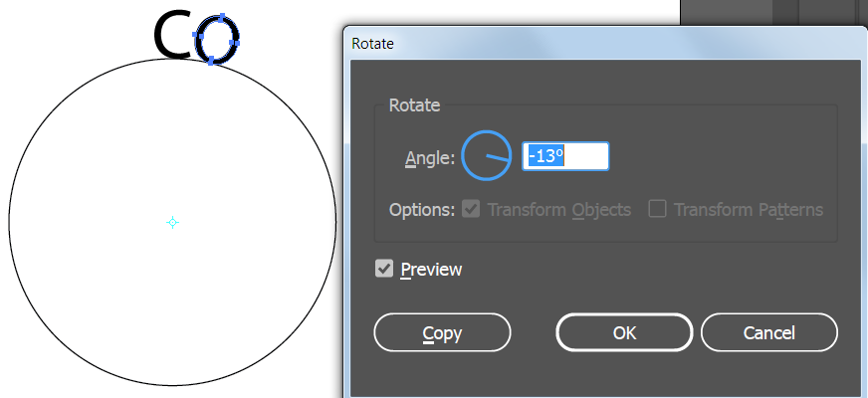Click the Angle label text

coord(430,159)
